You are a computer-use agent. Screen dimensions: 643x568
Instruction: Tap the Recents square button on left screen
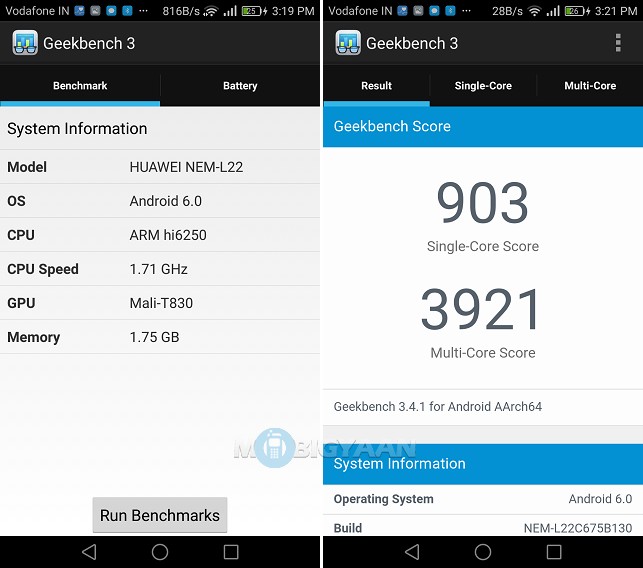(x=231, y=552)
